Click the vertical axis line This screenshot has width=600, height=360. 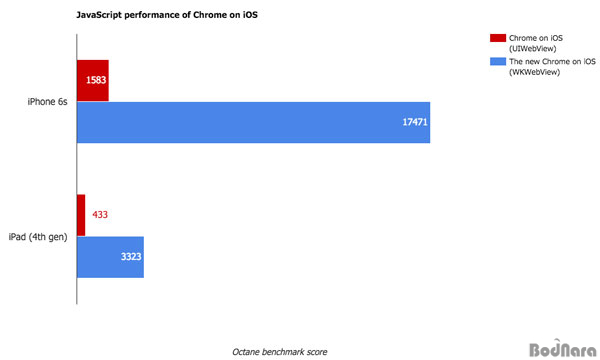[77, 169]
